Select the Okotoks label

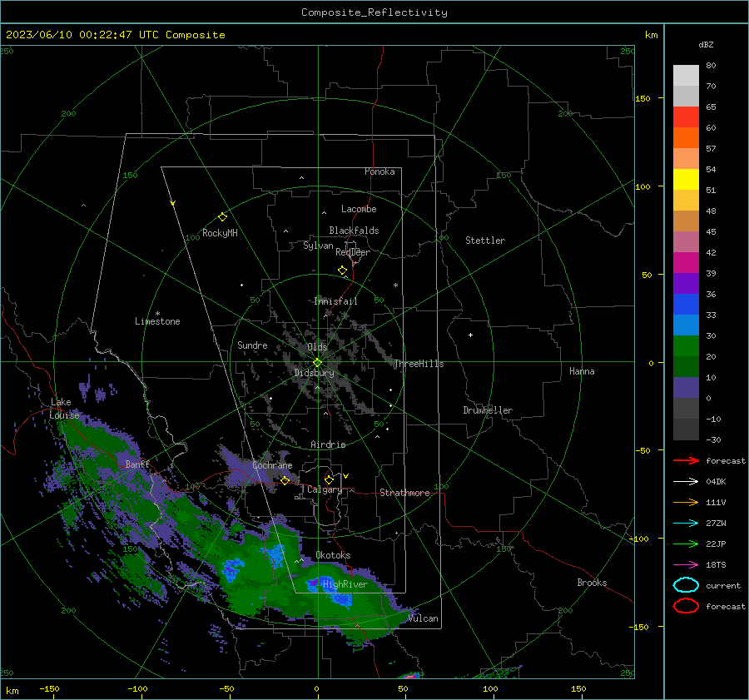[x=333, y=555]
